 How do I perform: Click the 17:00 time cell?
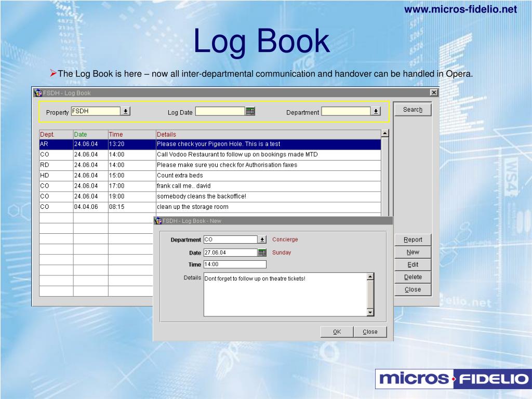[x=132, y=187]
